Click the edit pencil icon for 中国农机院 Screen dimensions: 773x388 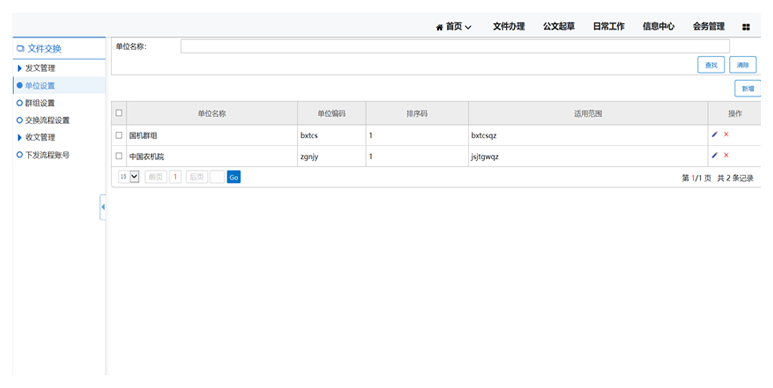(714, 155)
